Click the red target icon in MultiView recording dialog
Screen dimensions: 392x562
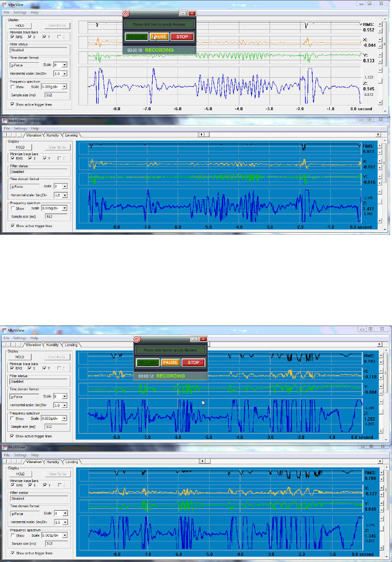click(137, 339)
